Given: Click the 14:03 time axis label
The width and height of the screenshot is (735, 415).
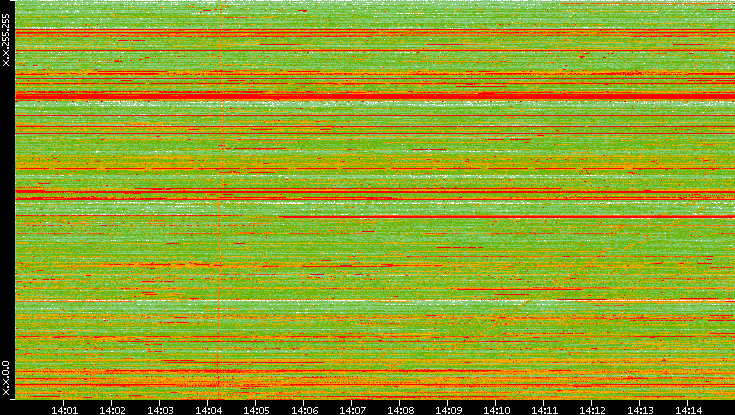Looking at the screenshot, I should [x=160, y=410].
